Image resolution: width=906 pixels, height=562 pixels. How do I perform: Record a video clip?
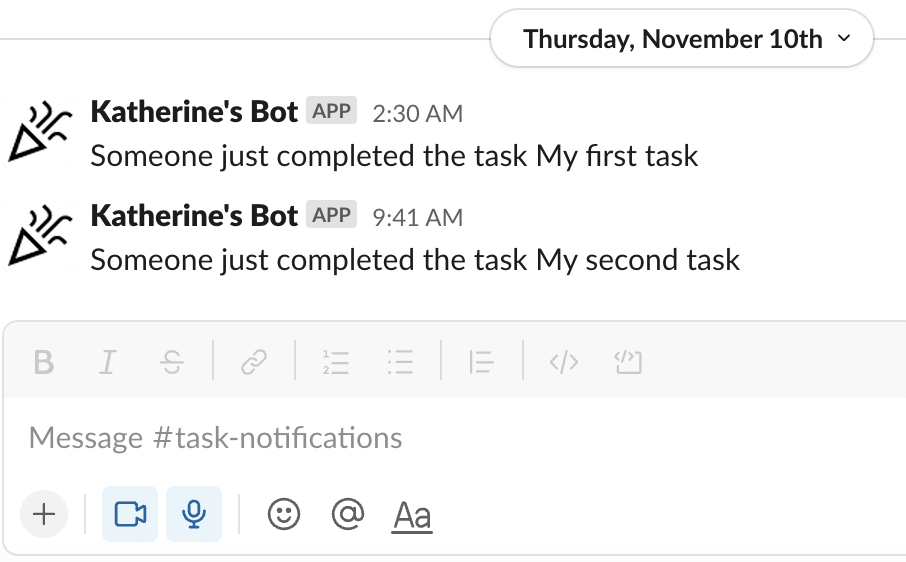pos(130,514)
